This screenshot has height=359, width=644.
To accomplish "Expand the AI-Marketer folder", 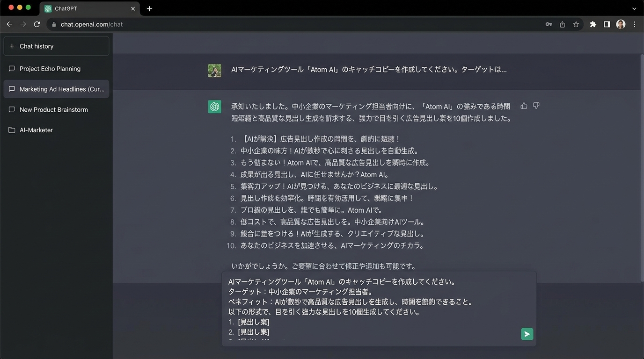I will 36,130.
